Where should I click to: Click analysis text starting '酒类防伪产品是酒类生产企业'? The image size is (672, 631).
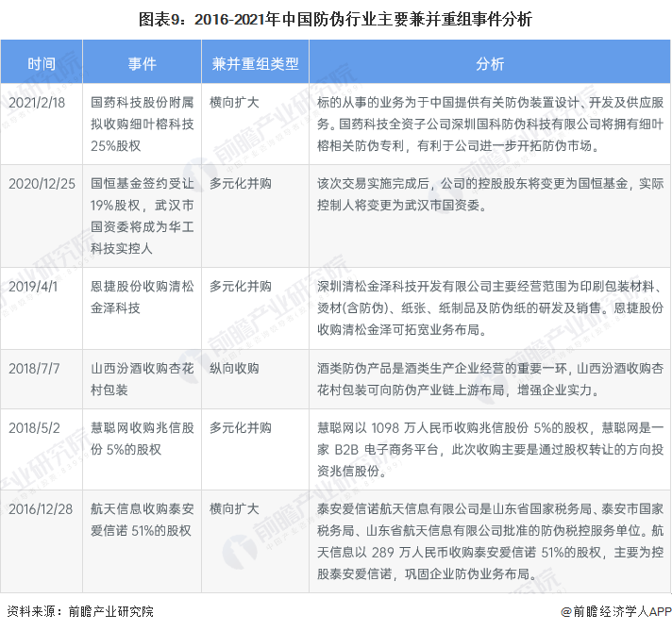490,379
